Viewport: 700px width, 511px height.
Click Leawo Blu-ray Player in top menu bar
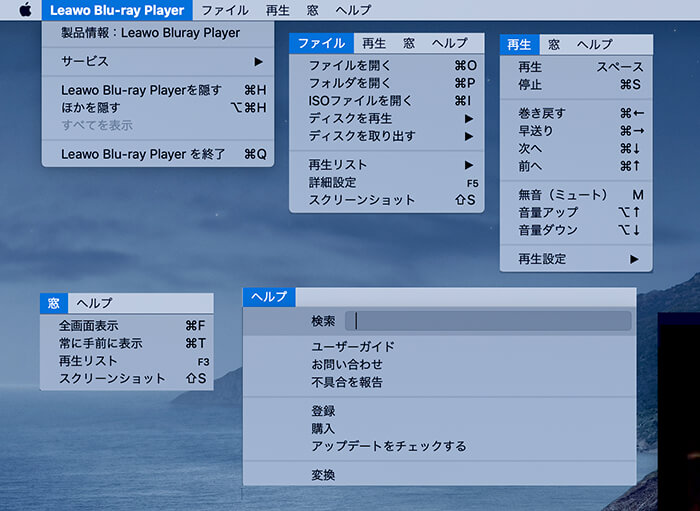click(117, 10)
